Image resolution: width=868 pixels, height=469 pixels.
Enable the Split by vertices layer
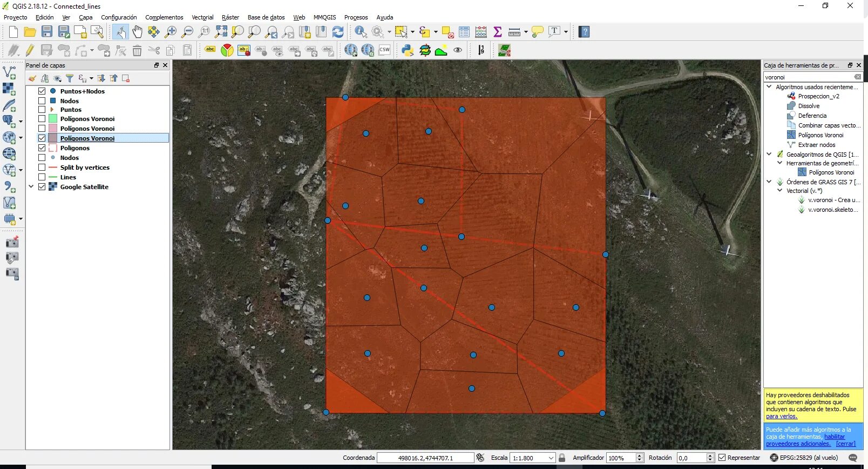42,167
